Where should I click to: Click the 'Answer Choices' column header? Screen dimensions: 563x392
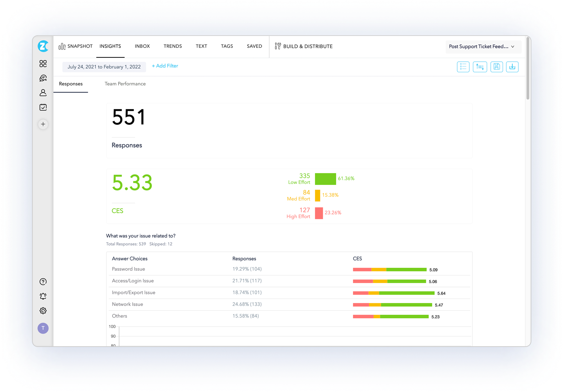pyautogui.click(x=130, y=259)
